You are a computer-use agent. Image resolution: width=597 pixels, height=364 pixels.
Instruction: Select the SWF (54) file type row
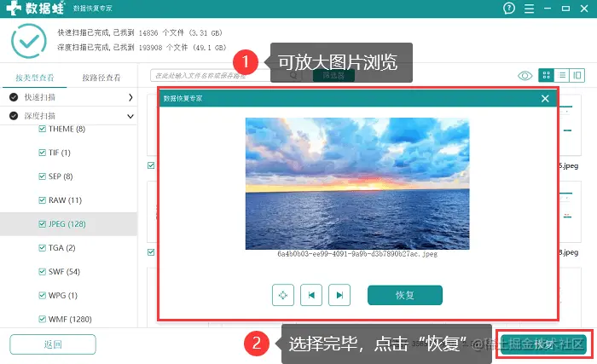(x=68, y=271)
